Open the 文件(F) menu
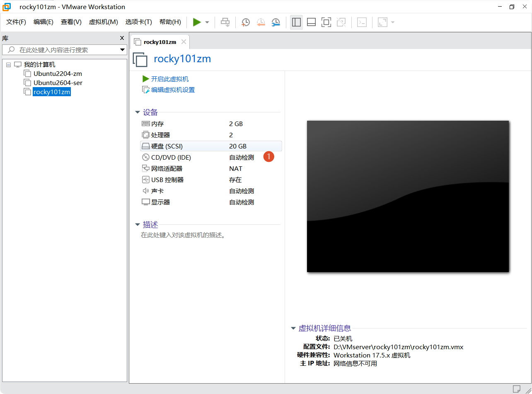Screen dimensions: 532x394 16,22
